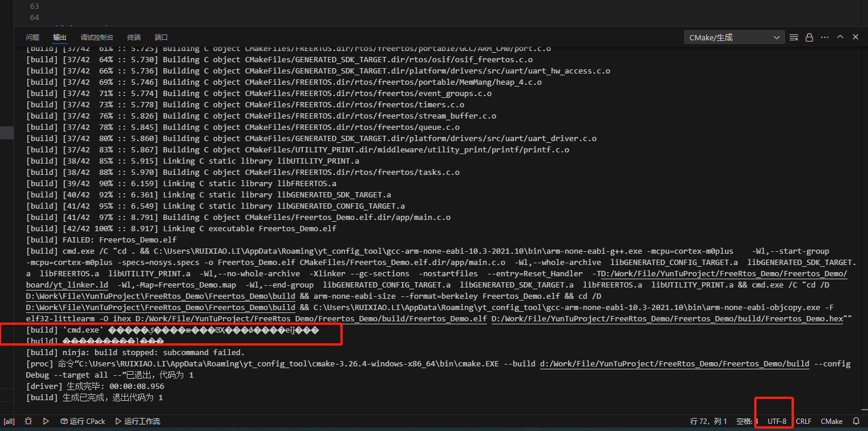This screenshot has width=868, height=431.
Task: Open the CMake/生成 output channel dropdown
Action: coord(734,37)
